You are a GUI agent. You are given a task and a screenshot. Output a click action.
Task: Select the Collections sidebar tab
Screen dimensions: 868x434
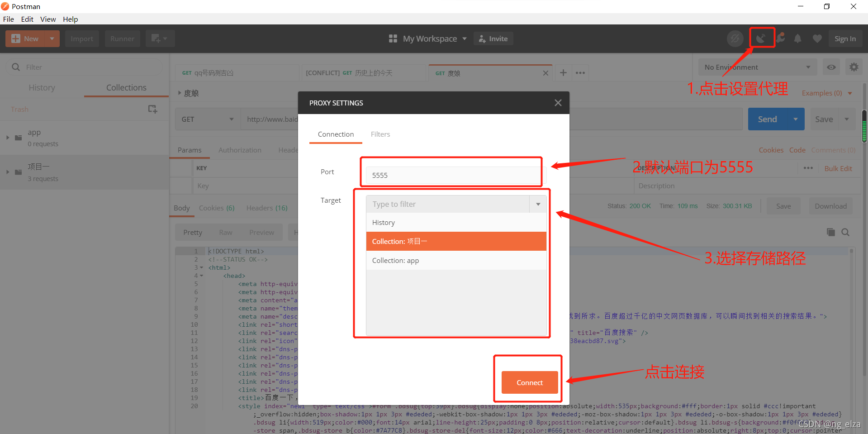126,87
